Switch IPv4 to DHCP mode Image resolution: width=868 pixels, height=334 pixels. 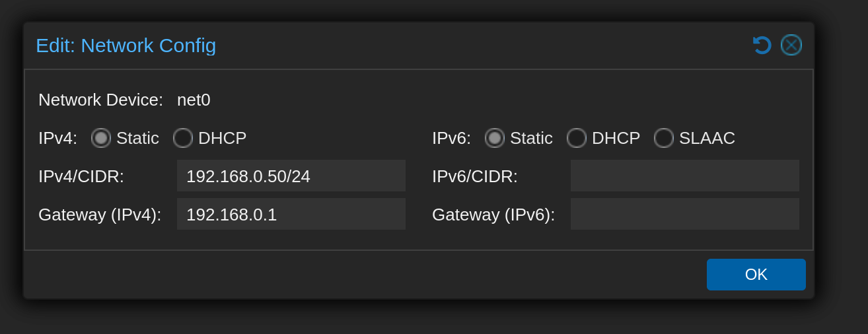pos(183,138)
